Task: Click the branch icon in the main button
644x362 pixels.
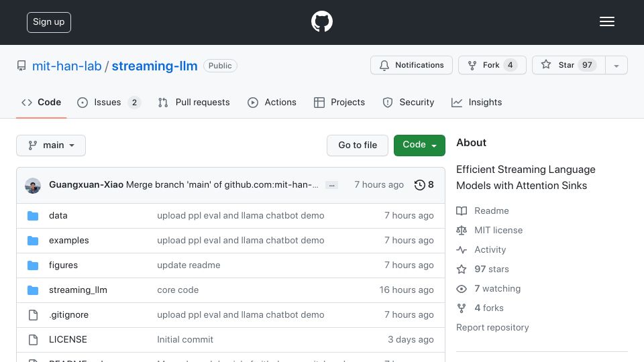Action: coord(32,145)
